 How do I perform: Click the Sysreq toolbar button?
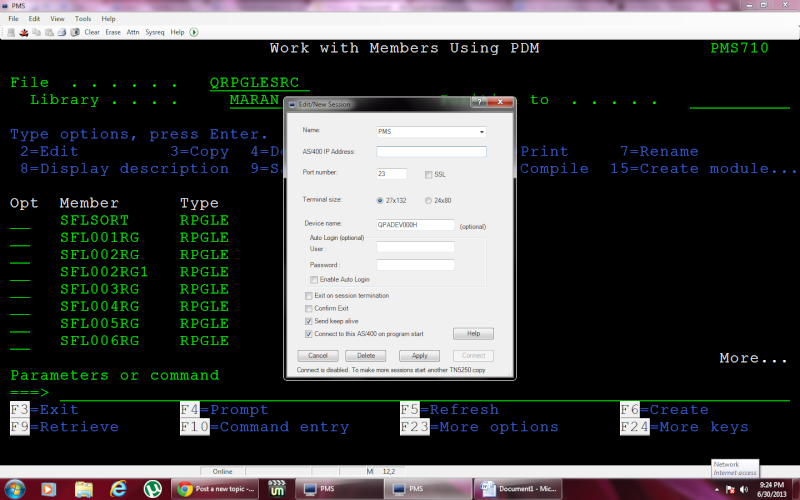(x=155, y=32)
